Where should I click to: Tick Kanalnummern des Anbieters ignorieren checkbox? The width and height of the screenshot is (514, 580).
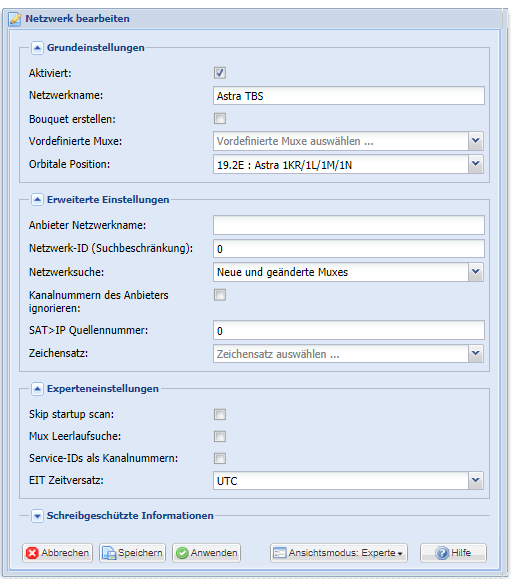pyautogui.click(x=220, y=295)
